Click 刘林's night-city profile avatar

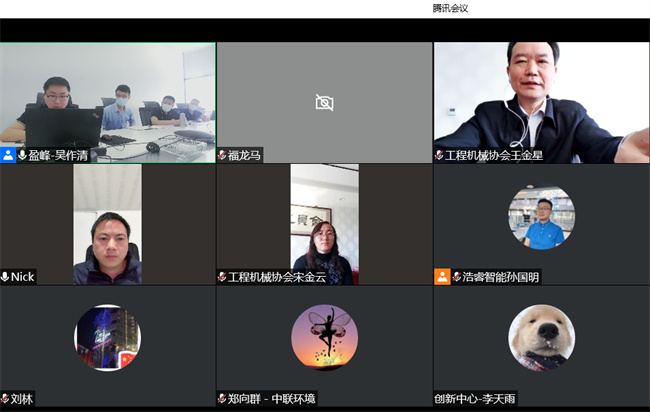[x=107, y=338]
